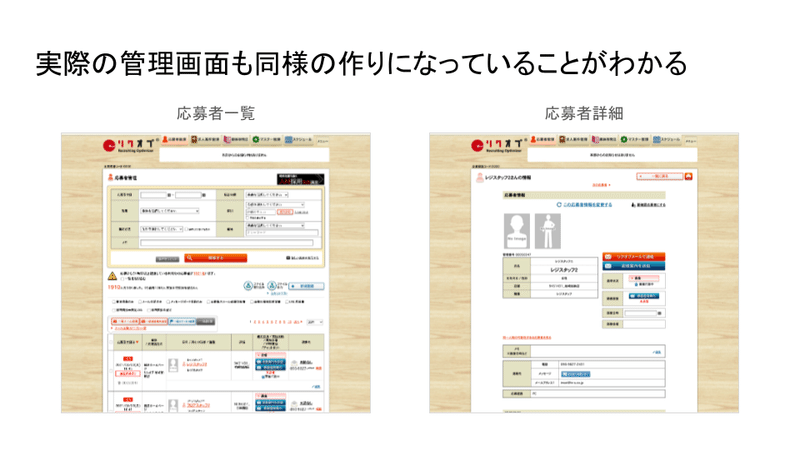The image size is (800, 450).
Task: Open the スケジュール calendar tab in 応募者一覧 screenshot
Action: coord(298,139)
